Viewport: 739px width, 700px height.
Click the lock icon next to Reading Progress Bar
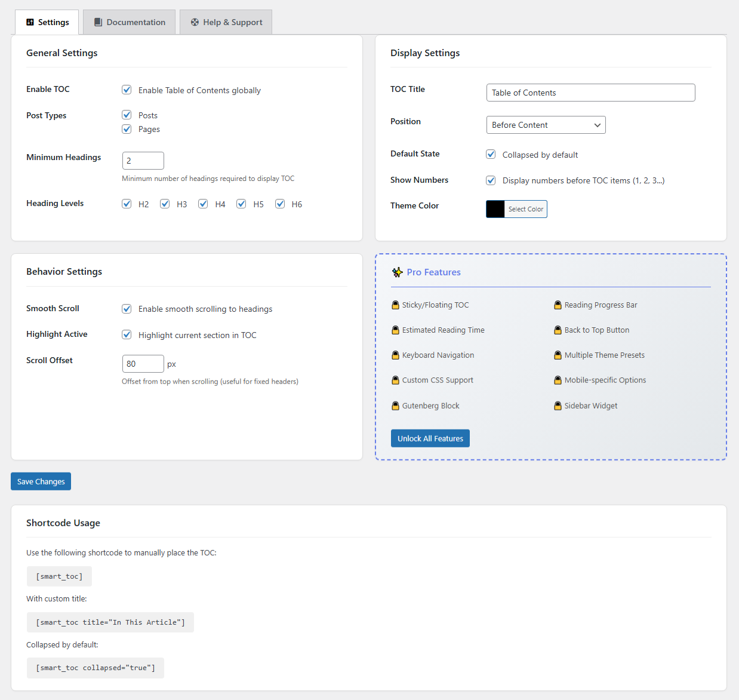tap(558, 305)
